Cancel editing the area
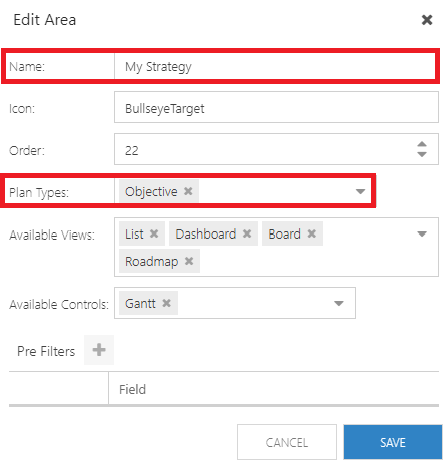This screenshot has width=448, height=466. click(x=287, y=442)
